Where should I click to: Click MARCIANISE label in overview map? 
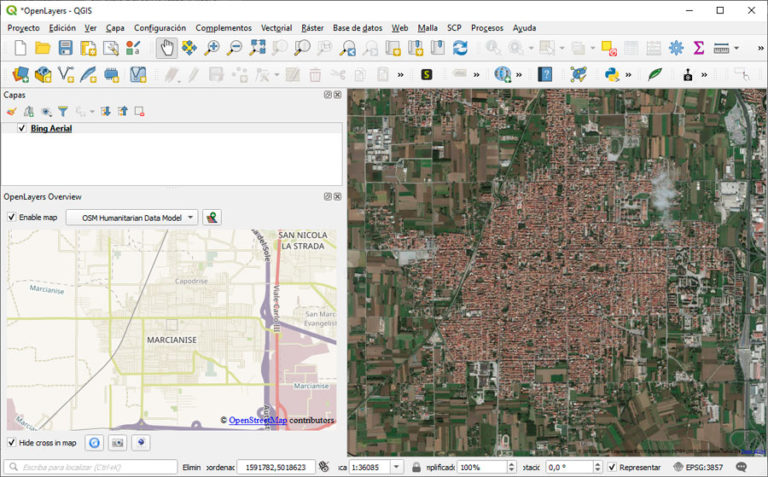click(172, 340)
